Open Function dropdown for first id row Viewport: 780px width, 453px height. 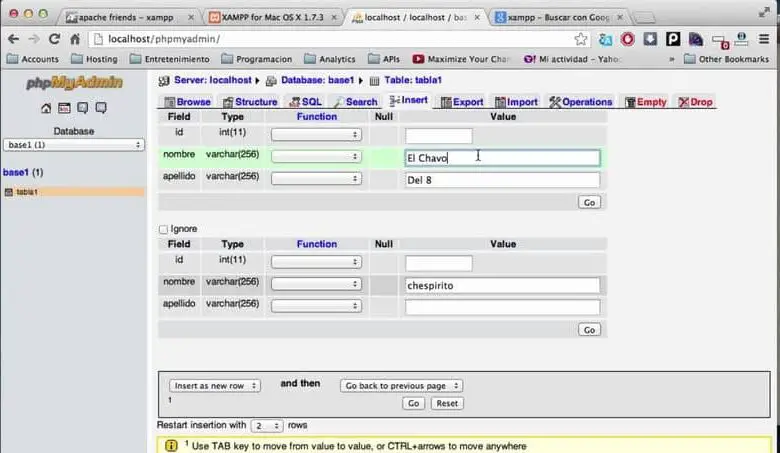pos(316,135)
